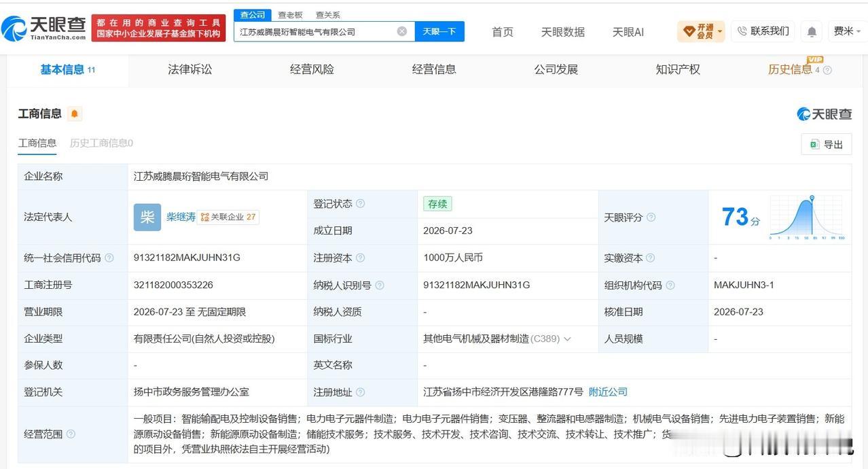Viewport: 868px width, 469px height.
Task: Click help icon next to 实缴资本
Action: click(x=651, y=258)
